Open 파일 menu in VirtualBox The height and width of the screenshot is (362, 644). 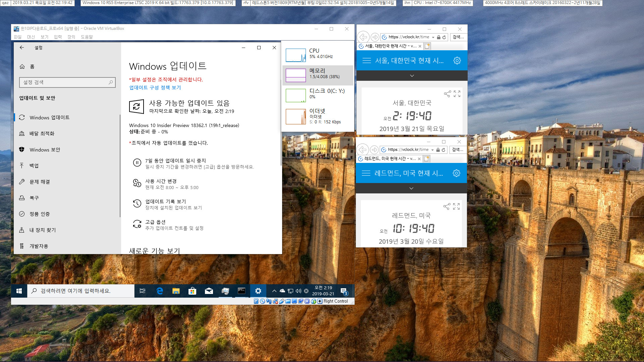click(17, 37)
